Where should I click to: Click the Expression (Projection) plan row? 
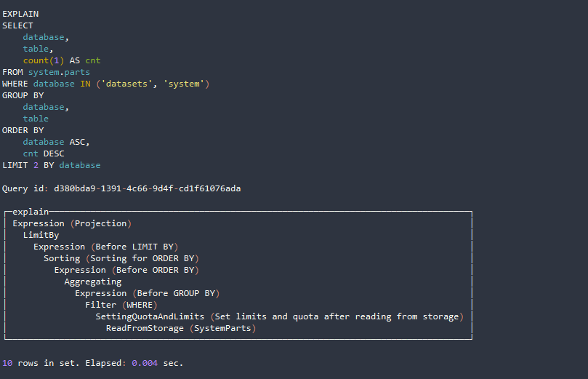click(x=72, y=223)
